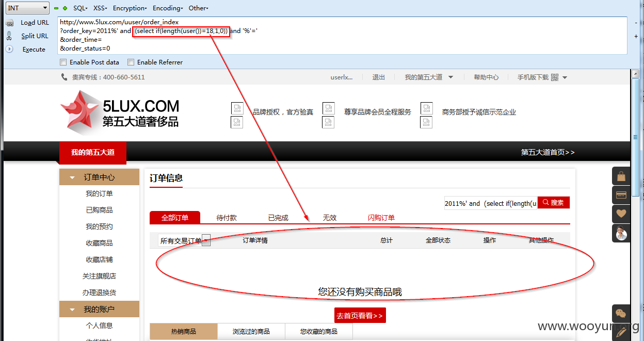Go to 第五大道首页>> link
Screen dimensions: 644x341
pos(548,153)
